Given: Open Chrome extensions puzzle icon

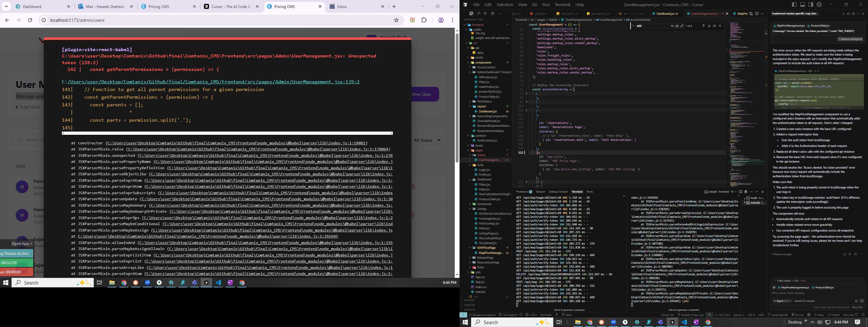Looking at the screenshot, I should (424, 20).
